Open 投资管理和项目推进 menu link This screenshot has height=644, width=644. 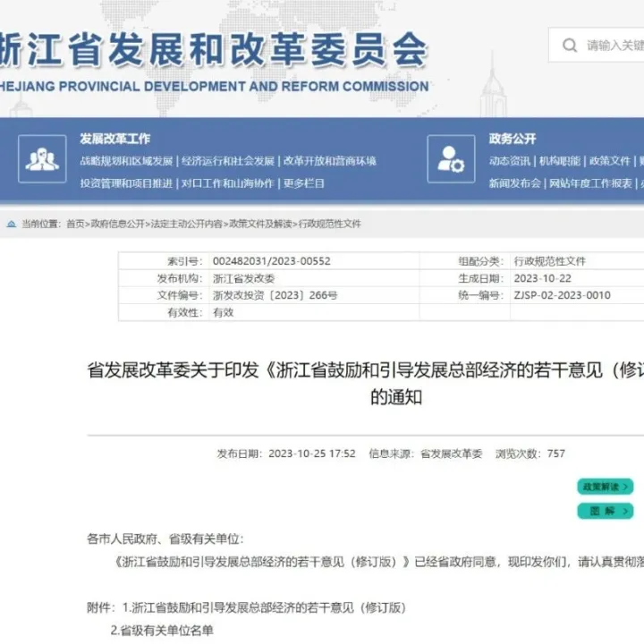pos(126,183)
